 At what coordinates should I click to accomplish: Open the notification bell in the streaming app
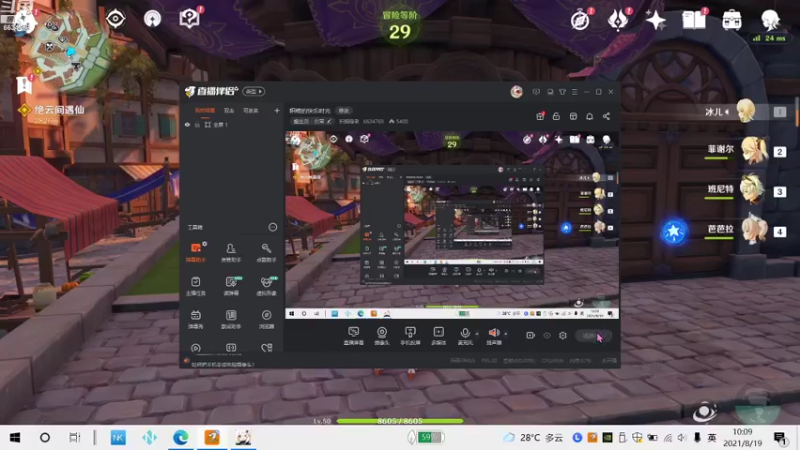pos(590,116)
